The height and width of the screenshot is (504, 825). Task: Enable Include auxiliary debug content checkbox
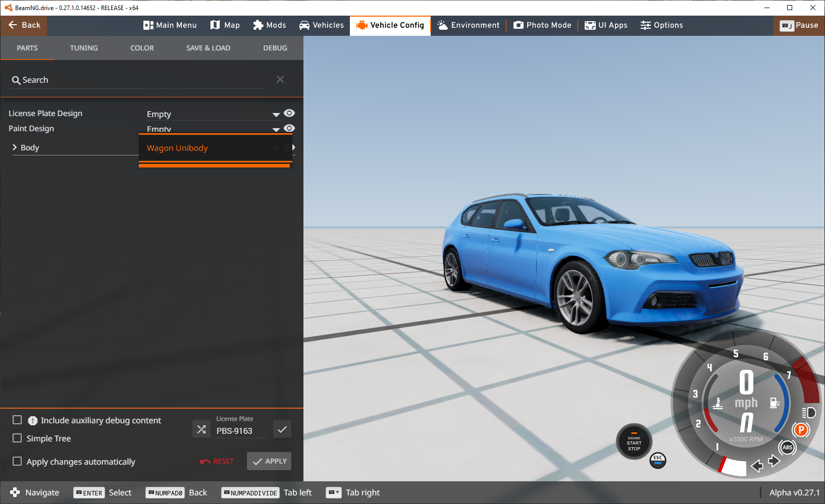17,420
